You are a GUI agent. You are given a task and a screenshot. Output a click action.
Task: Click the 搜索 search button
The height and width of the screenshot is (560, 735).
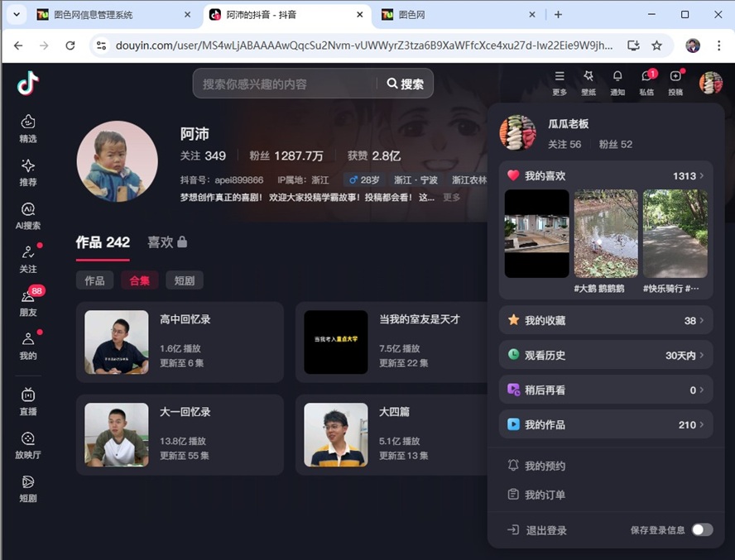pyautogui.click(x=405, y=84)
